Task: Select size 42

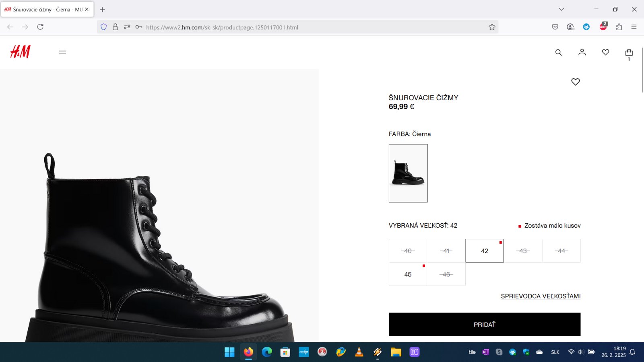Action: [x=485, y=251]
